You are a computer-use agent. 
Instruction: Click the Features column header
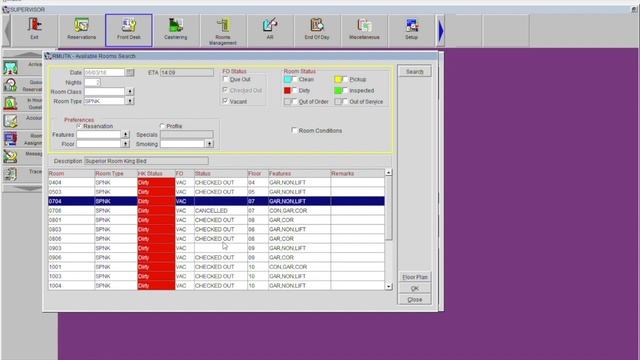click(299, 173)
